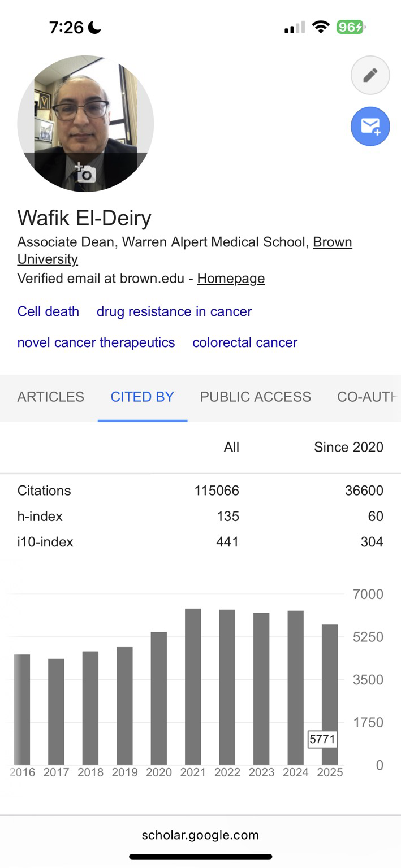Screen dimensions: 401x868
Task: Open the Homepage link
Action: (231, 279)
